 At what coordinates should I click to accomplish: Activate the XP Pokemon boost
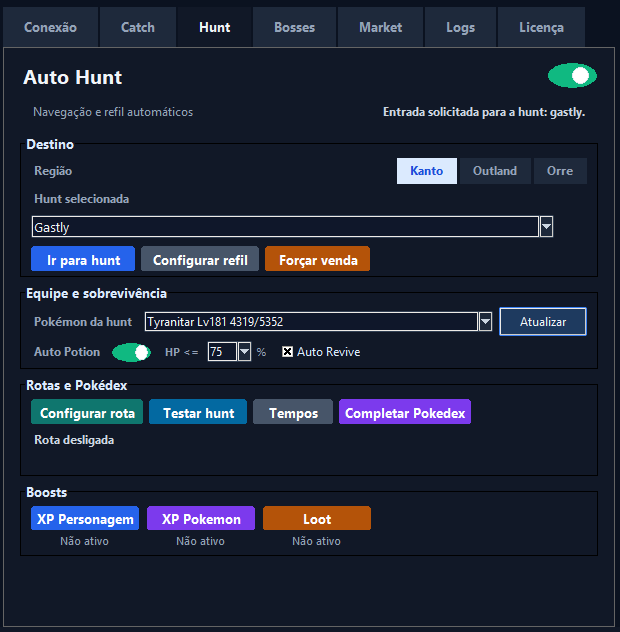point(201,518)
